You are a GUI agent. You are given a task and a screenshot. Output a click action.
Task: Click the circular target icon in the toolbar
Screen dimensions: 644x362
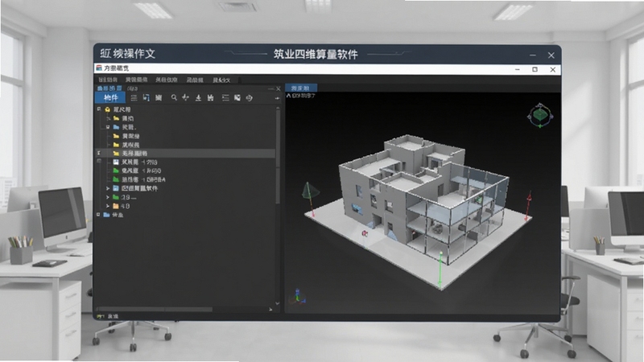pos(249,97)
